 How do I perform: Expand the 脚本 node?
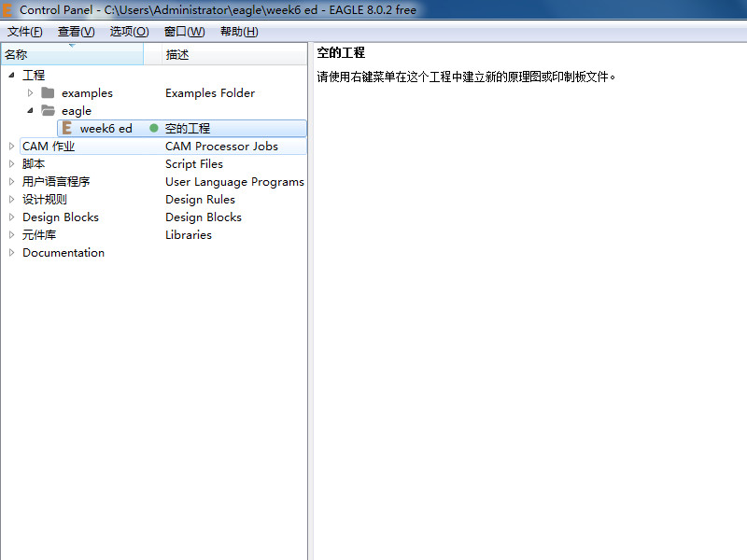click(11, 164)
